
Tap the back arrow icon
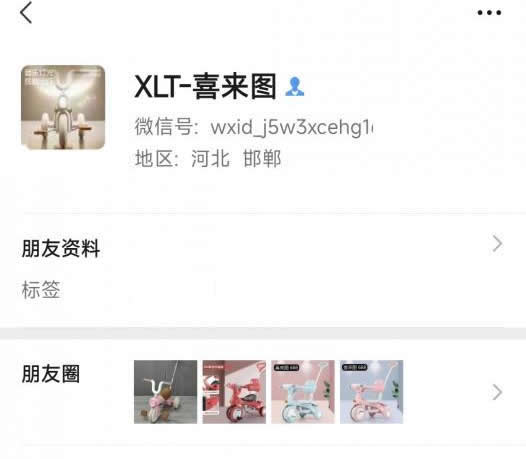click(26, 12)
